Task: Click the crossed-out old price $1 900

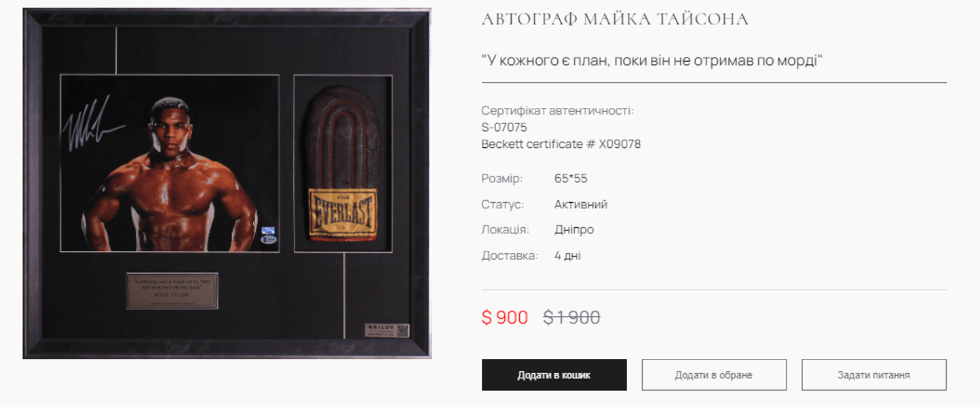Action: [x=571, y=317]
